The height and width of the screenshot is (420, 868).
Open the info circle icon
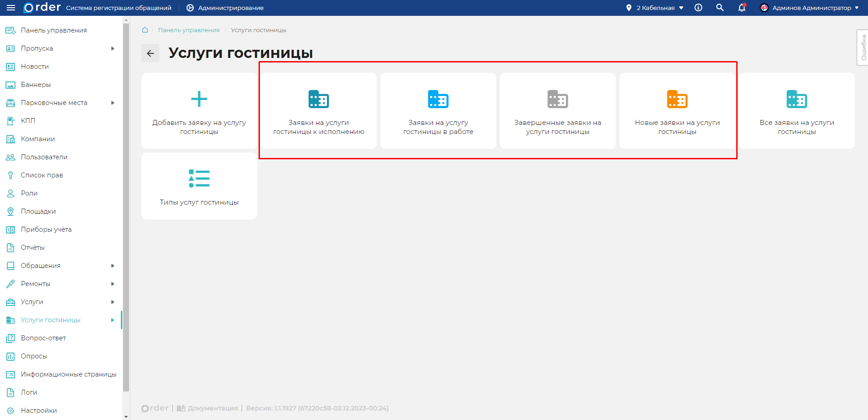(698, 8)
